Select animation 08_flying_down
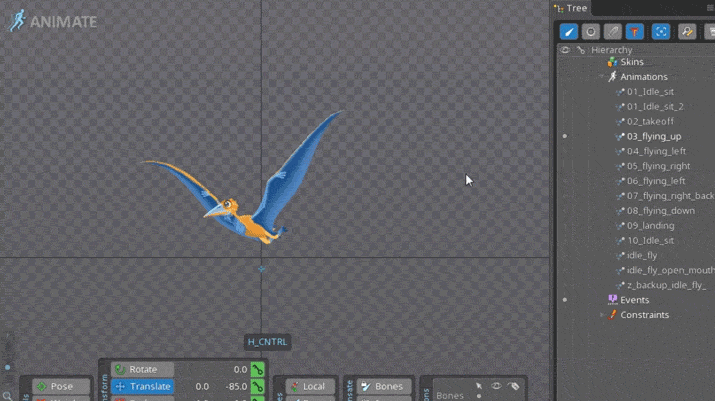 [x=661, y=211]
